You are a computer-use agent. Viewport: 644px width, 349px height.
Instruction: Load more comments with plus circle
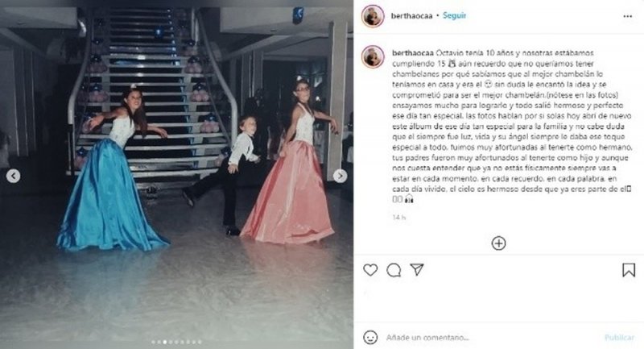[x=498, y=243]
